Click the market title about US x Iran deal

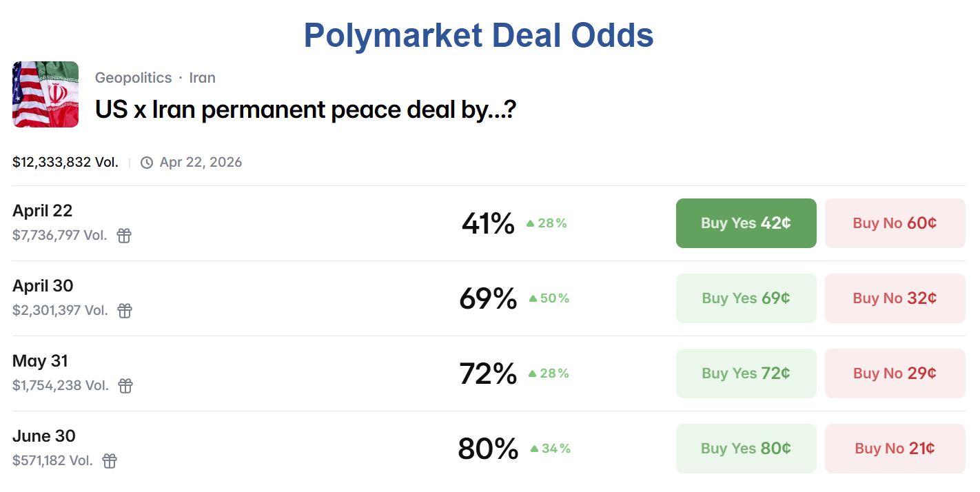pos(305,110)
